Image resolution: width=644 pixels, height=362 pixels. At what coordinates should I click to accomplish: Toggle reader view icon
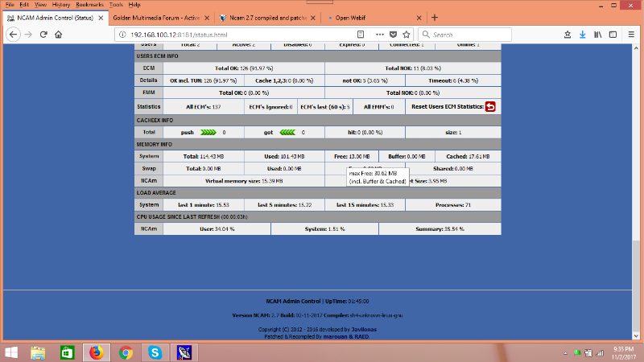point(361,35)
